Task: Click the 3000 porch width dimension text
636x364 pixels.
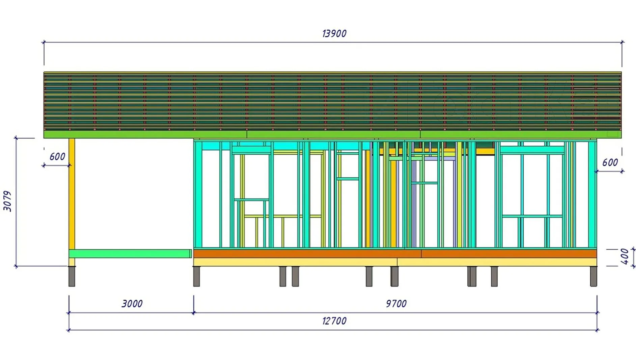Action: coord(132,304)
